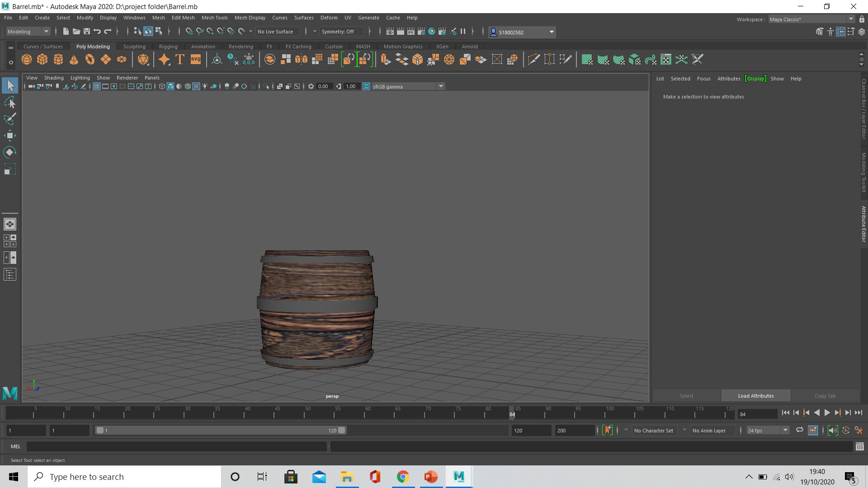Screen dimensions: 868x488
Task: Click the Select tool arrow in the toolbox
Action: click(x=10, y=85)
